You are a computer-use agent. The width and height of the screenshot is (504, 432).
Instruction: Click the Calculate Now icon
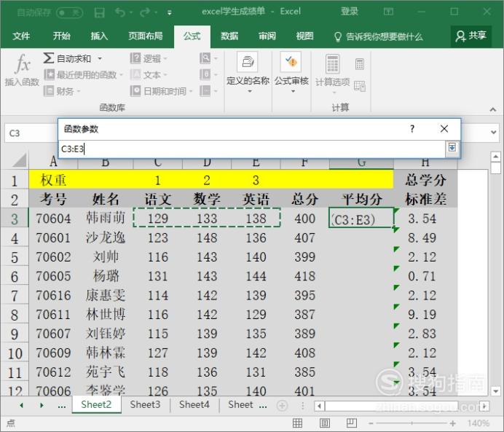coord(360,64)
